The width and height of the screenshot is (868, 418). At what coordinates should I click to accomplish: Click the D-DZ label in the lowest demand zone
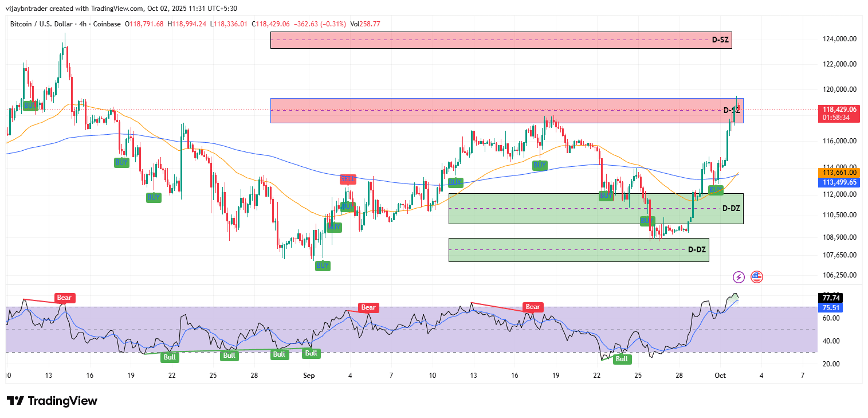[697, 250]
